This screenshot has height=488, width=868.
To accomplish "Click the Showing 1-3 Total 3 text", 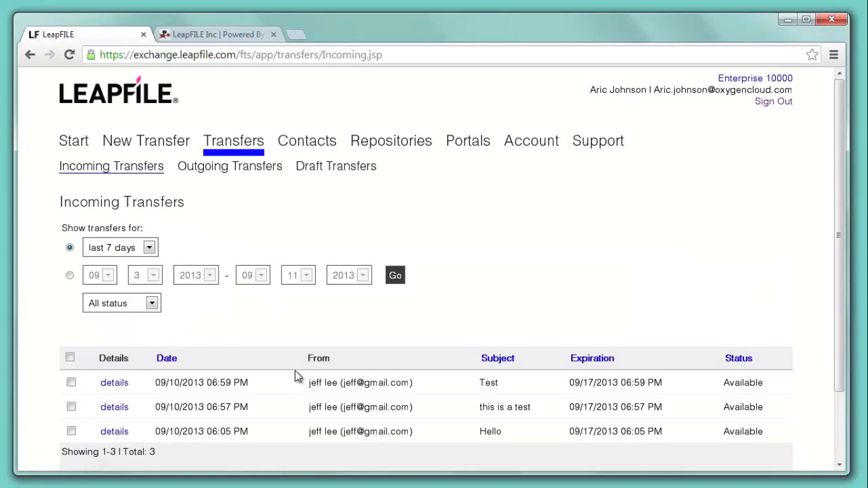I will [108, 452].
